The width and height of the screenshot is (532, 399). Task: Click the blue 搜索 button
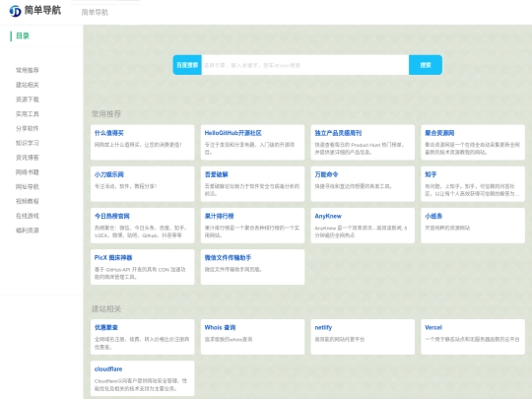(x=426, y=65)
